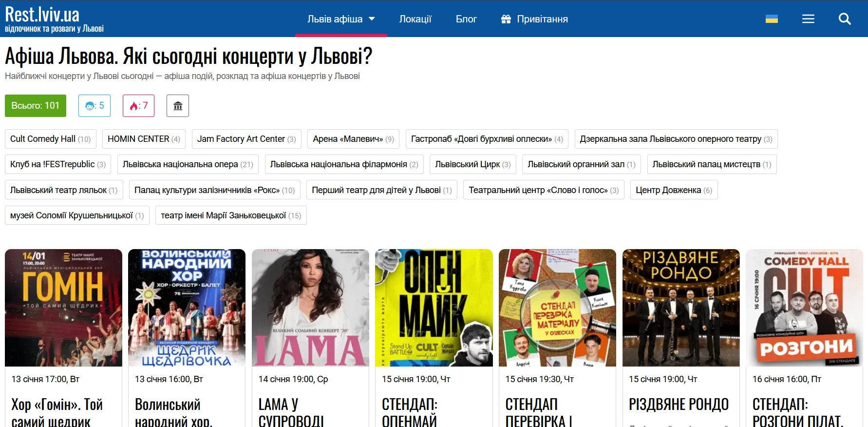The height and width of the screenshot is (427, 868).
Task: Select театр імені Марії Заньковецької filter
Action: 231,215
